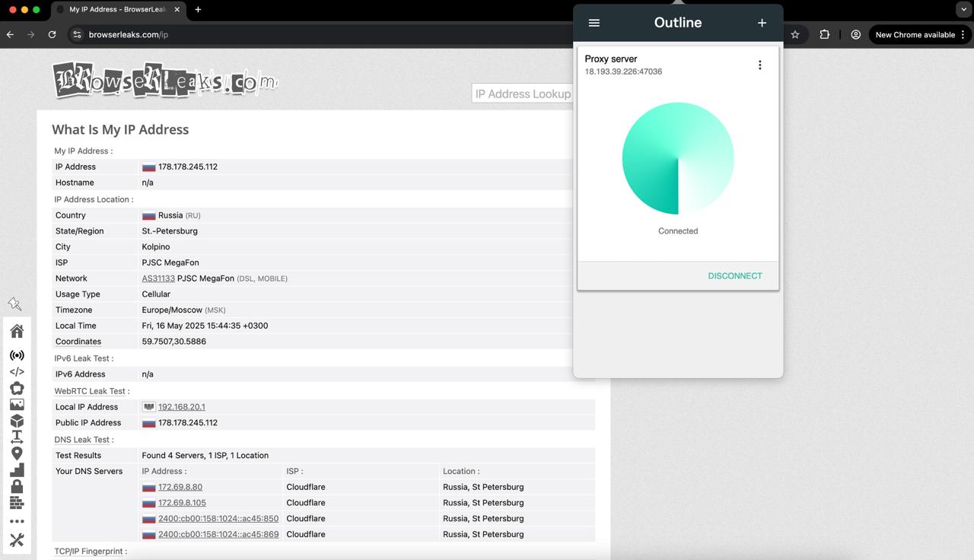This screenshot has width=974, height=560.
Task: Click DISCONNECT in Outline
Action: pos(735,275)
